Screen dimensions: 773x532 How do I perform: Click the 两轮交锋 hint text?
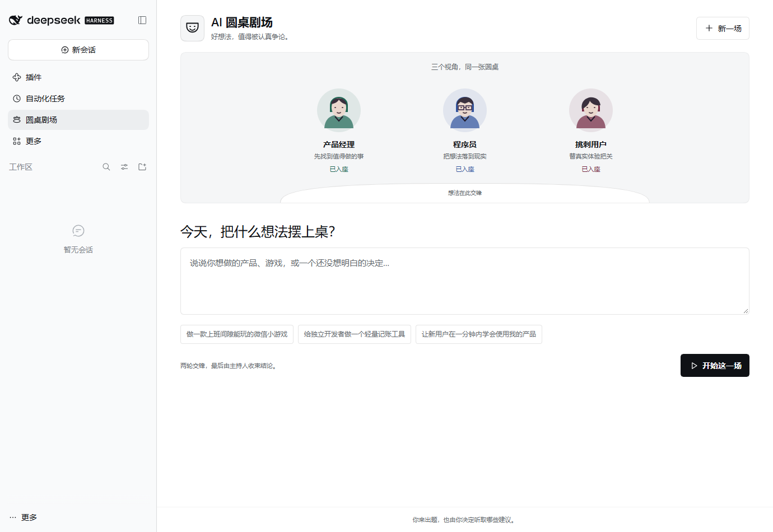click(230, 366)
